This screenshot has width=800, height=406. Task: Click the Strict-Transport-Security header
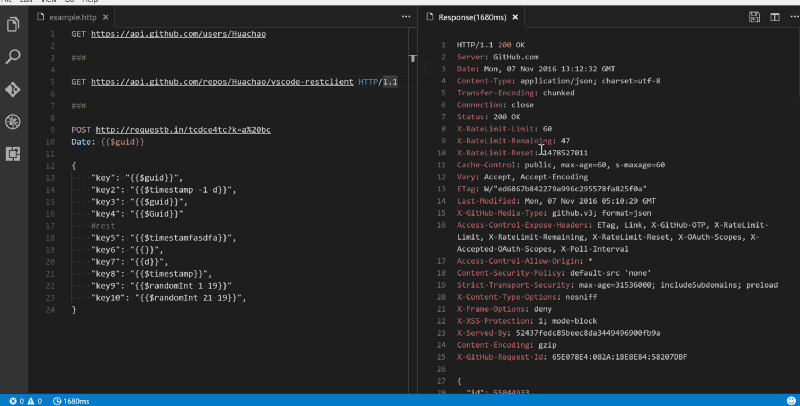click(x=617, y=285)
